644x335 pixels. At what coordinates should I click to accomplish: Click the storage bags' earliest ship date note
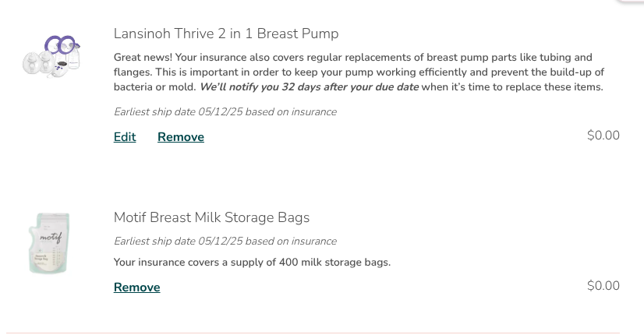(x=225, y=241)
